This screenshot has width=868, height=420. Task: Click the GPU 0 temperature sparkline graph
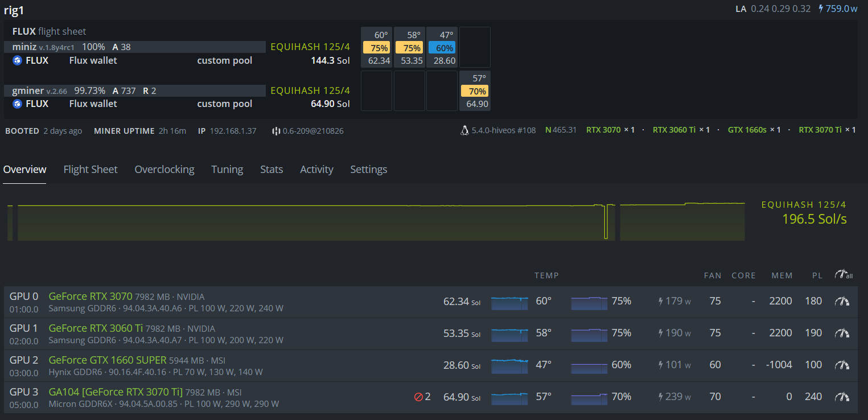(509, 303)
